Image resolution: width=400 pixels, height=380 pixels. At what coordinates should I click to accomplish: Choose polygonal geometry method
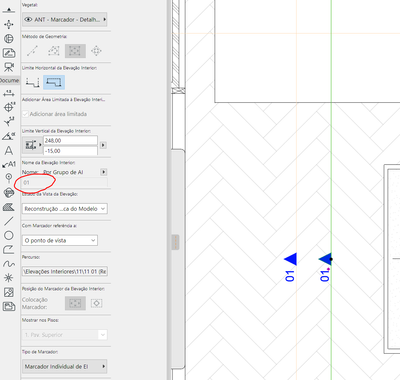tap(54, 51)
